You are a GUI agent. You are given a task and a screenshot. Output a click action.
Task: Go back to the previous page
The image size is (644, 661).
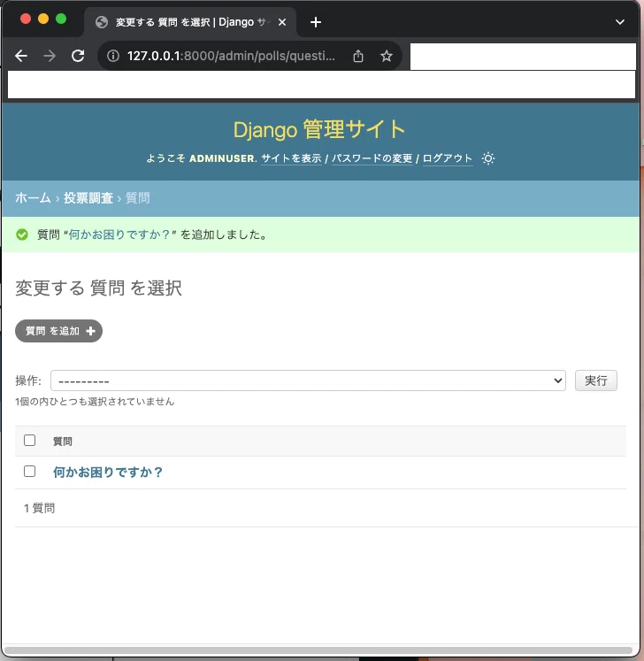pos(21,56)
